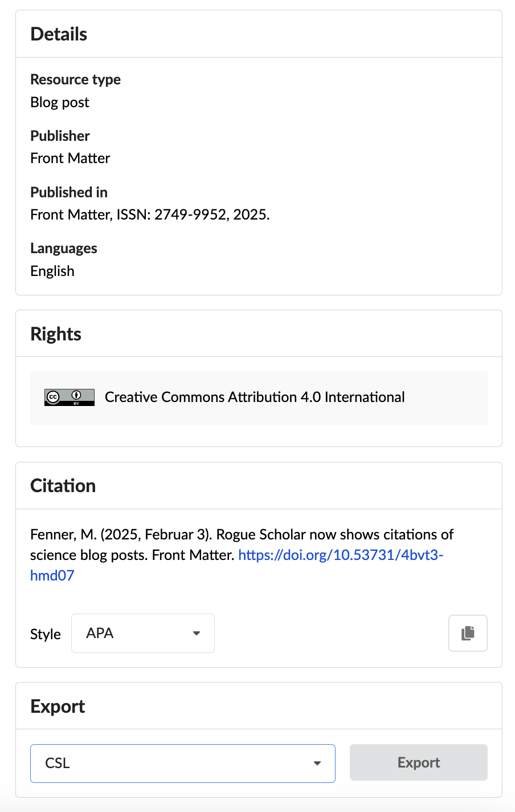
Task: Click the Front Matter publisher value
Action: [x=70, y=158]
